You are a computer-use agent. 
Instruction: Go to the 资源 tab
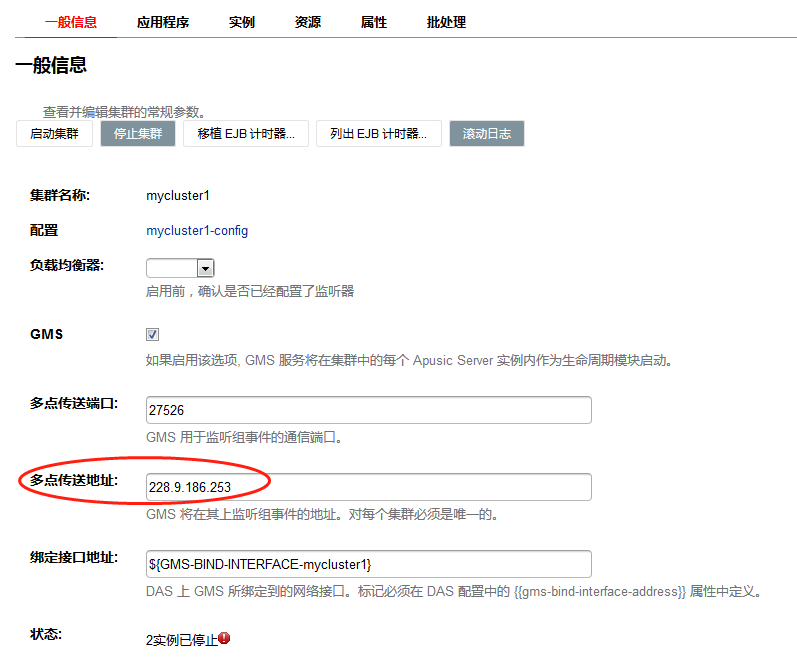click(308, 22)
